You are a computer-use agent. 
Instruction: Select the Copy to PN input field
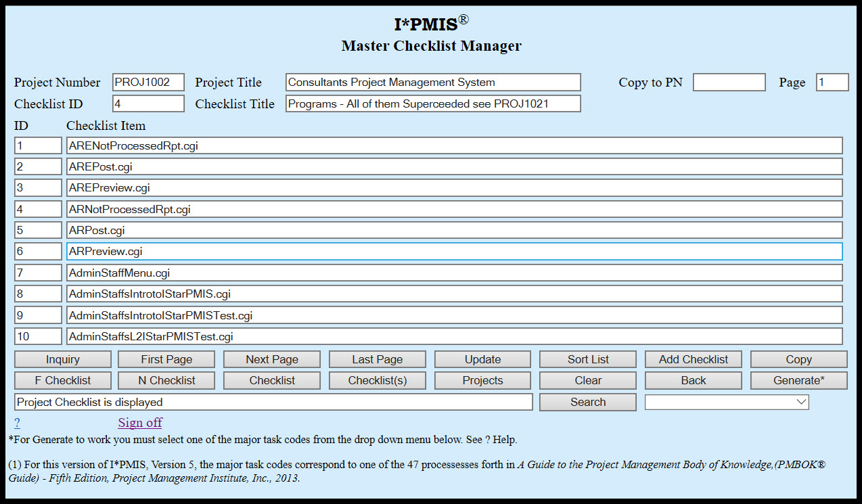click(x=729, y=82)
